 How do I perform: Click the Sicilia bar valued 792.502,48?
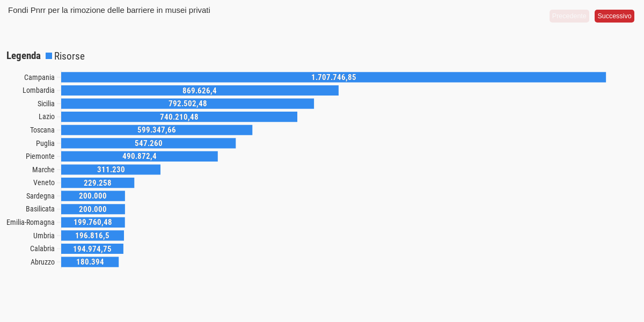click(187, 104)
